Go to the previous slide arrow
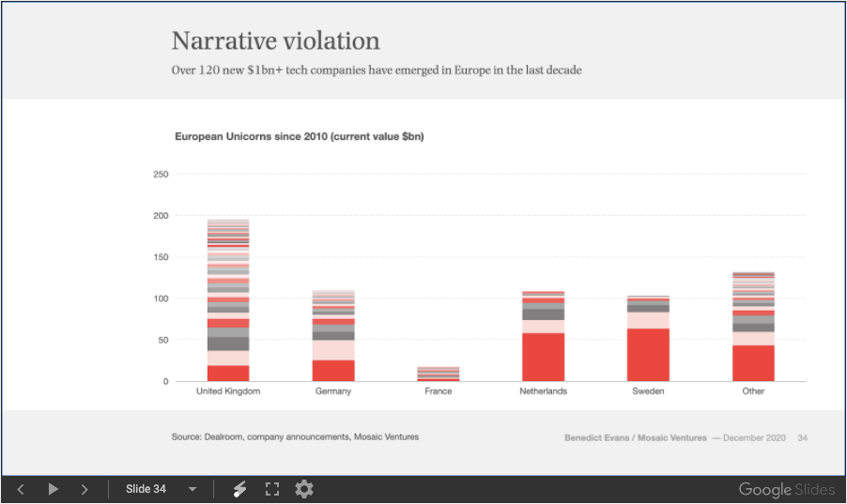The image size is (847, 504). point(21,489)
